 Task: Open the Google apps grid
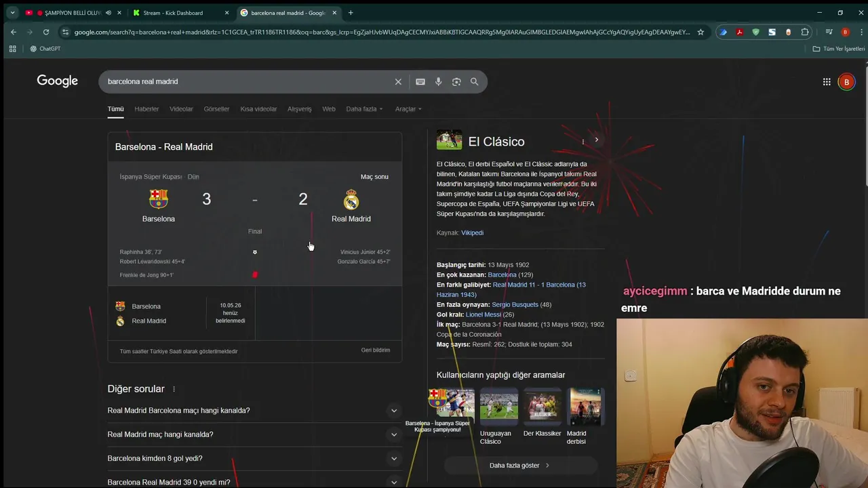click(x=827, y=82)
